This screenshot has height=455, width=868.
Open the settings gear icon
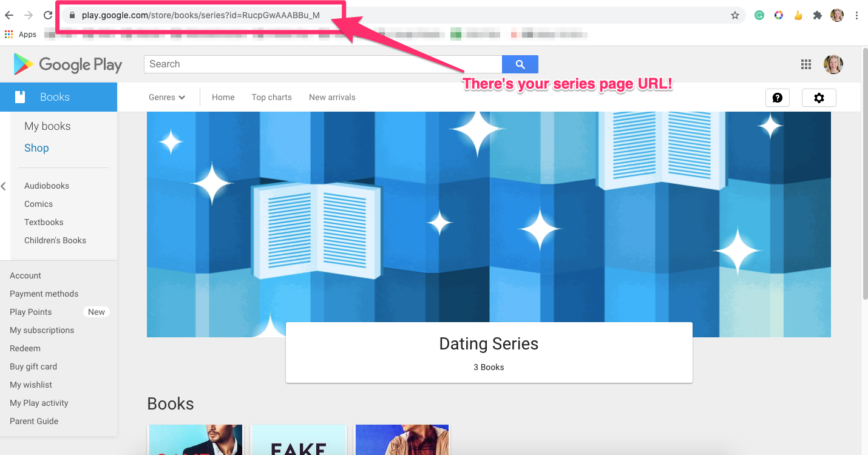[819, 98]
